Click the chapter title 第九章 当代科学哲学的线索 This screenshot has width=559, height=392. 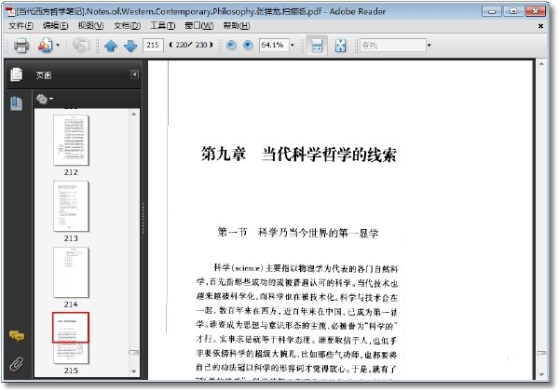[299, 155]
